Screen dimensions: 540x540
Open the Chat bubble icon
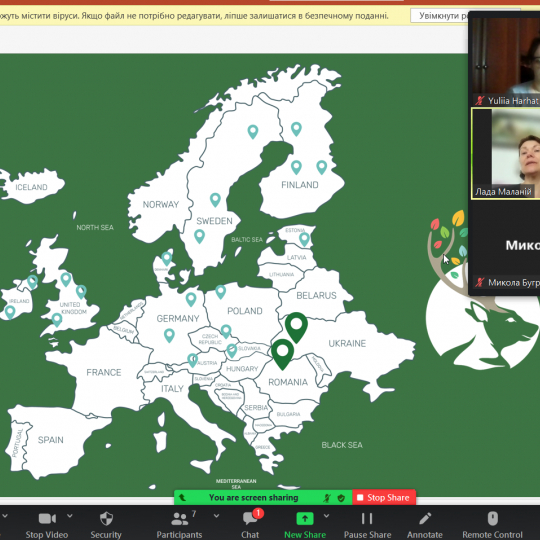(x=250, y=518)
